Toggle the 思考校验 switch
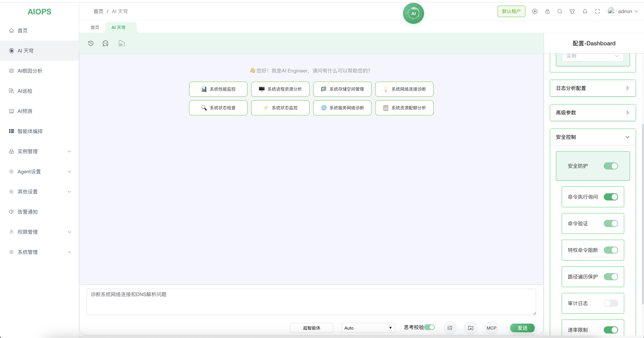 (x=430, y=327)
